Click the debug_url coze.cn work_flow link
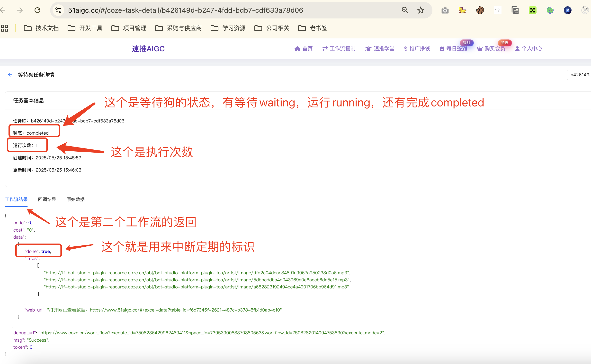The height and width of the screenshot is (364, 591). pyautogui.click(x=212, y=333)
